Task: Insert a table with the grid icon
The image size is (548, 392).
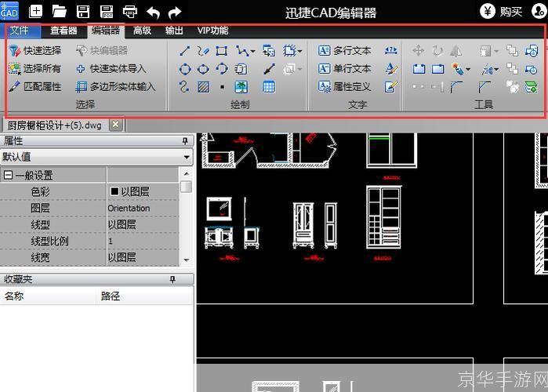Action: click(269, 87)
